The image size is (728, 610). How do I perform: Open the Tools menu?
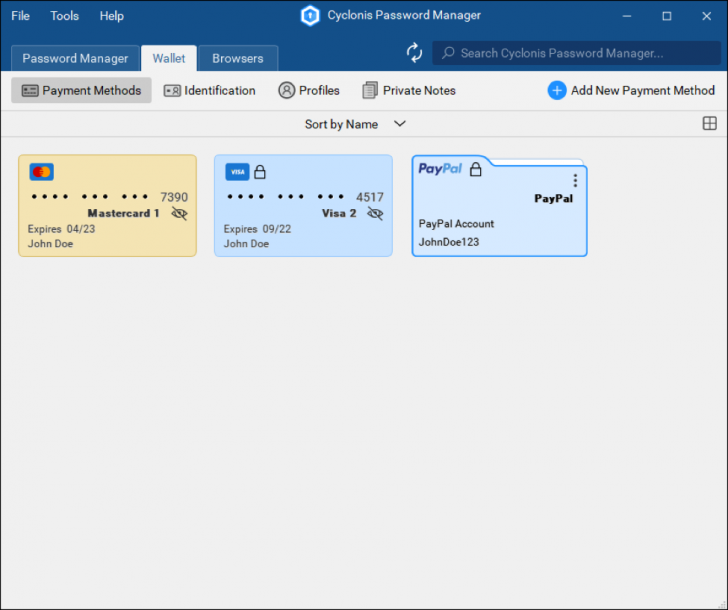click(x=65, y=16)
